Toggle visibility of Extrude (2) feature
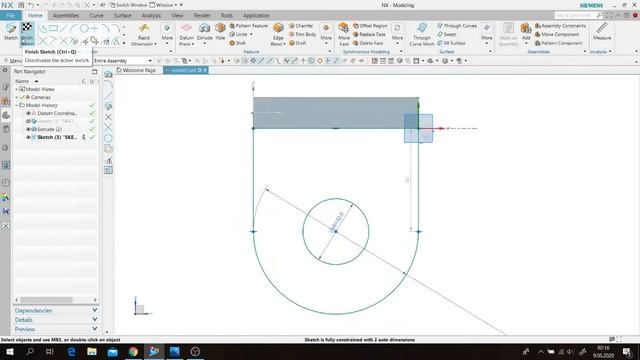Image resolution: width=640 pixels, height=360 pixels. coord(28,129)
